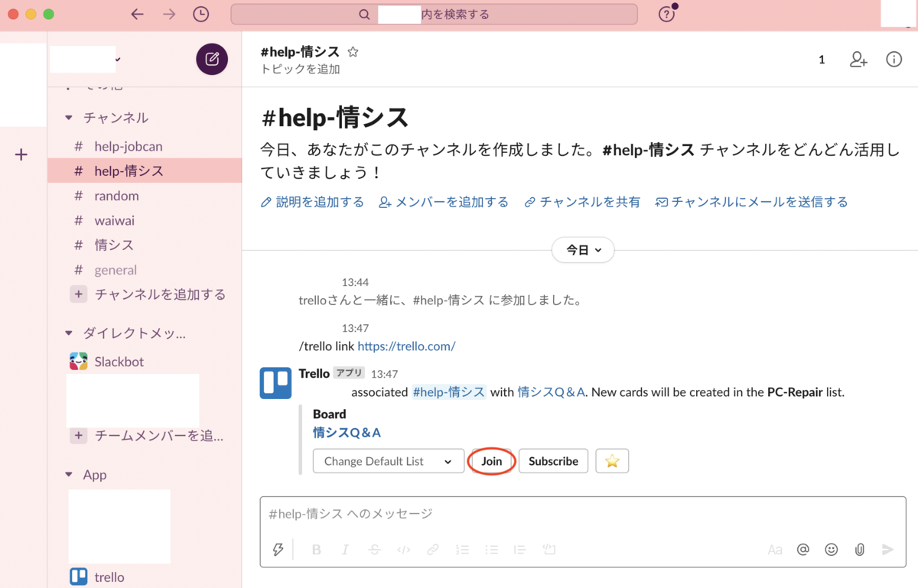Toggle strikethrough formatting in the composer
This screenshot has width=918, height=588.
click(374, 549)
